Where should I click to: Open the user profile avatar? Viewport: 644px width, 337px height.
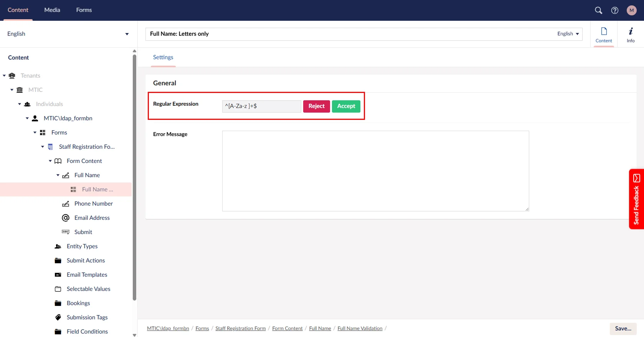click(x=631, y=10)
